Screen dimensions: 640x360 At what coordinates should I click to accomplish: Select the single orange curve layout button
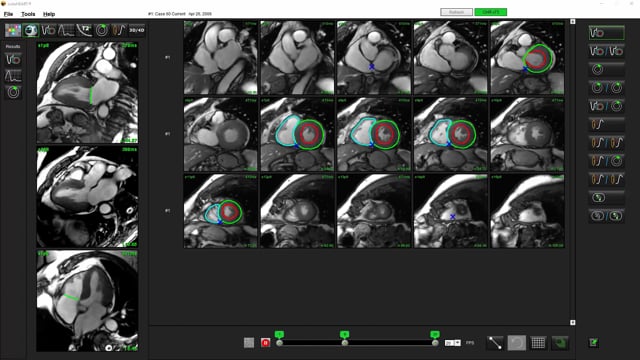click(x=607, y=124)
